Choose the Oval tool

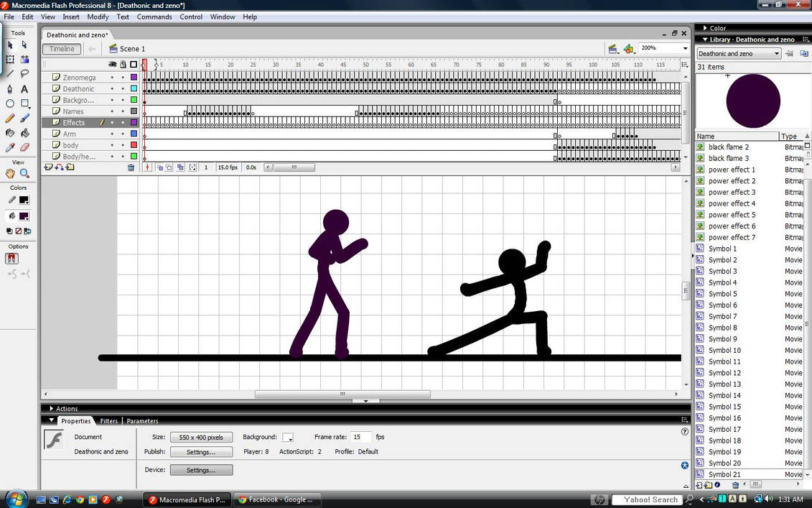(x=10, y=104)
